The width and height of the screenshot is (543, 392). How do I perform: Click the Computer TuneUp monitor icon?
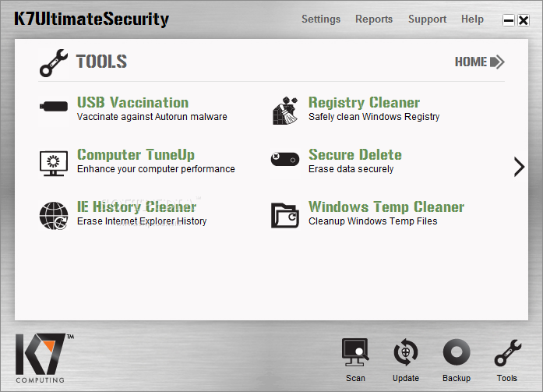pos(54,164)
